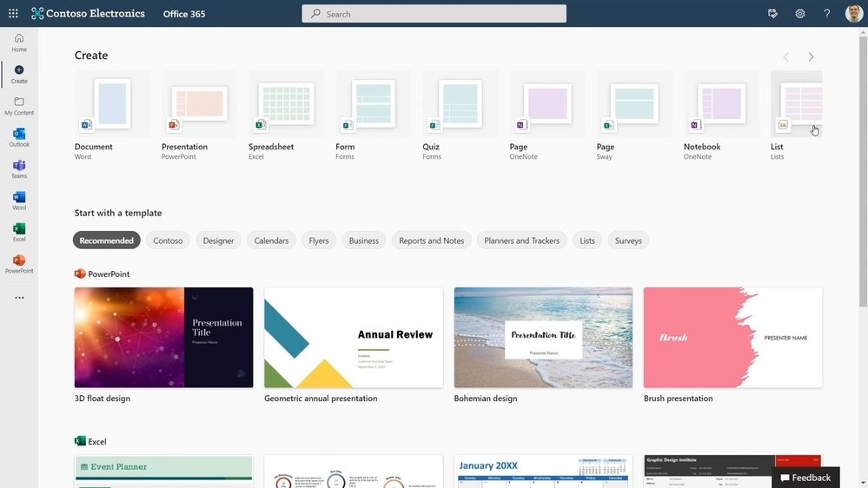The image size is (868, 488).
Task: Select the Planners and Trackers filter
Action: pos(521,241)
